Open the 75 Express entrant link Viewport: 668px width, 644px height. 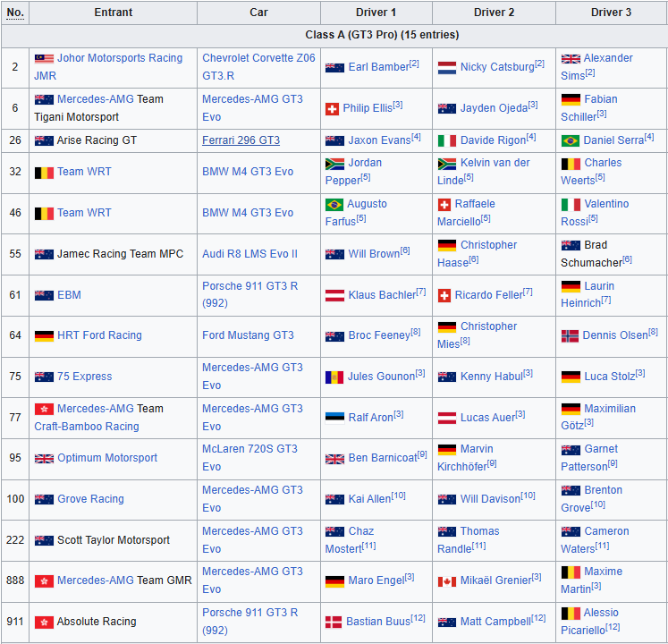(x=84, y=377)
